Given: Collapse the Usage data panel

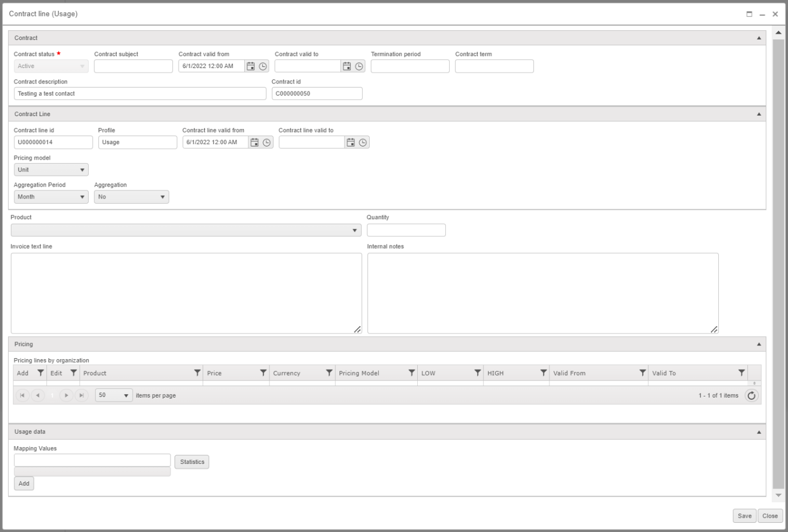Looking at the screenshot, I should (x=759, y=432).
